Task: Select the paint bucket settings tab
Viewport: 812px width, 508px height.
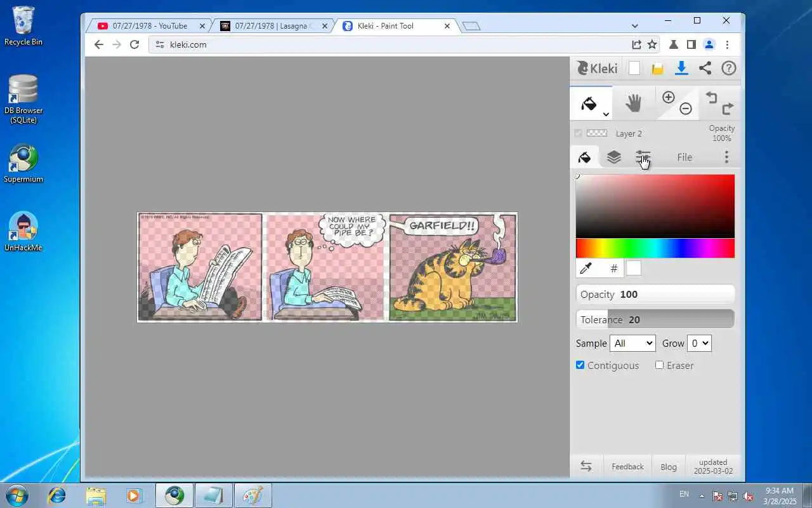Action: (585, 157)
